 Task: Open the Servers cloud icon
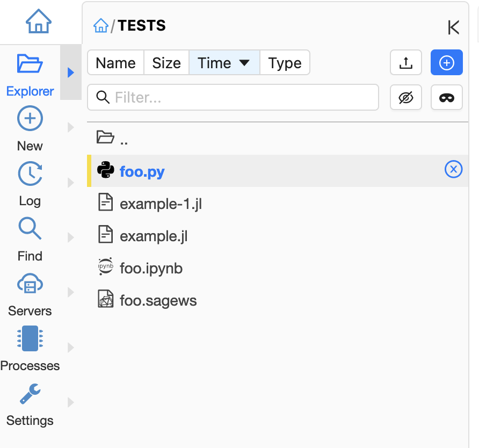click(30, 284)
